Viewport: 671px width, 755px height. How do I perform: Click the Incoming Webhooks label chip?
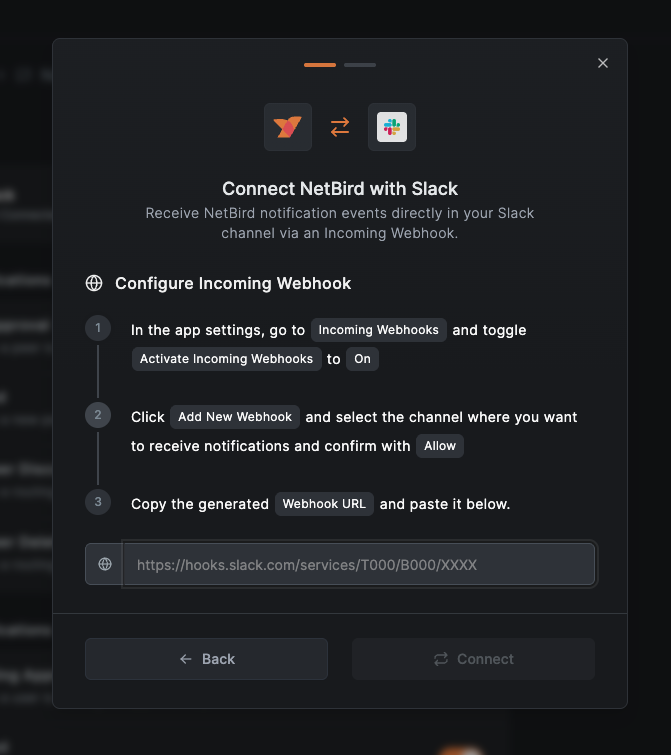pyautogui.click(x=379, y=330)
